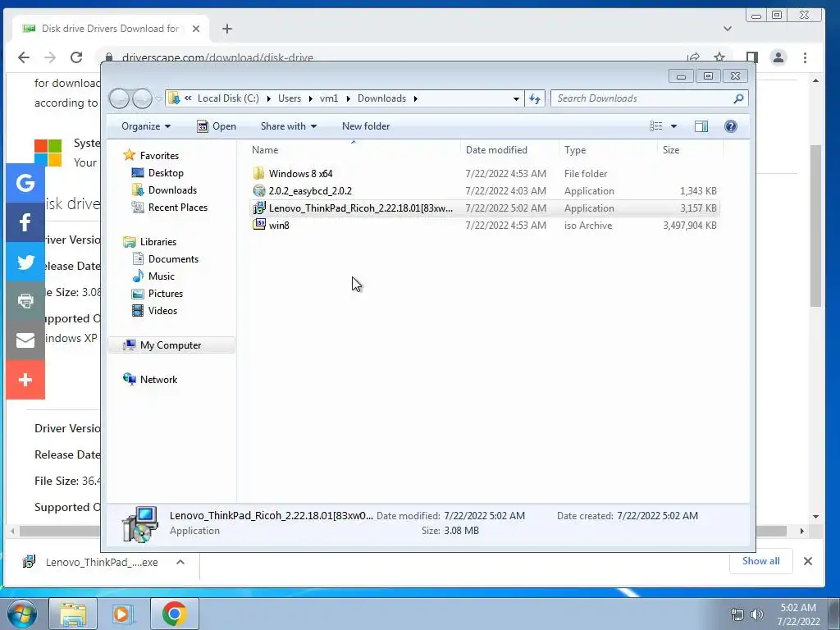
Task: Click the Libraries header
Action: pos(150,242)
